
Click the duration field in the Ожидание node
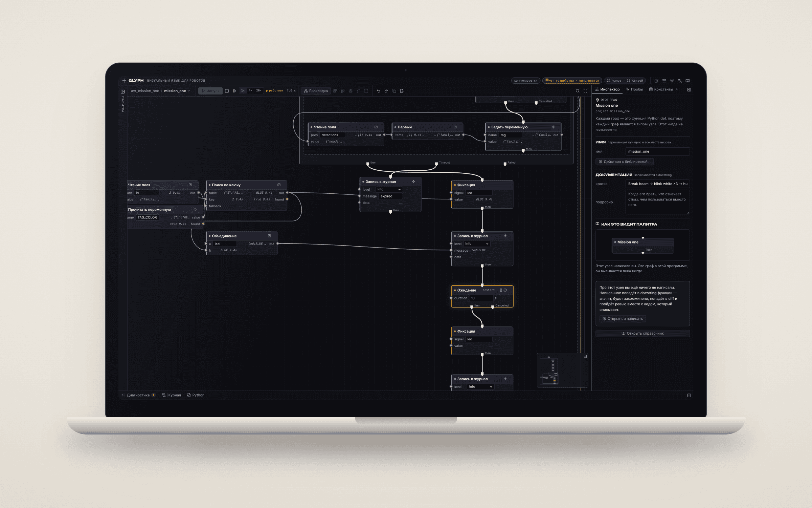pos(481,298)
